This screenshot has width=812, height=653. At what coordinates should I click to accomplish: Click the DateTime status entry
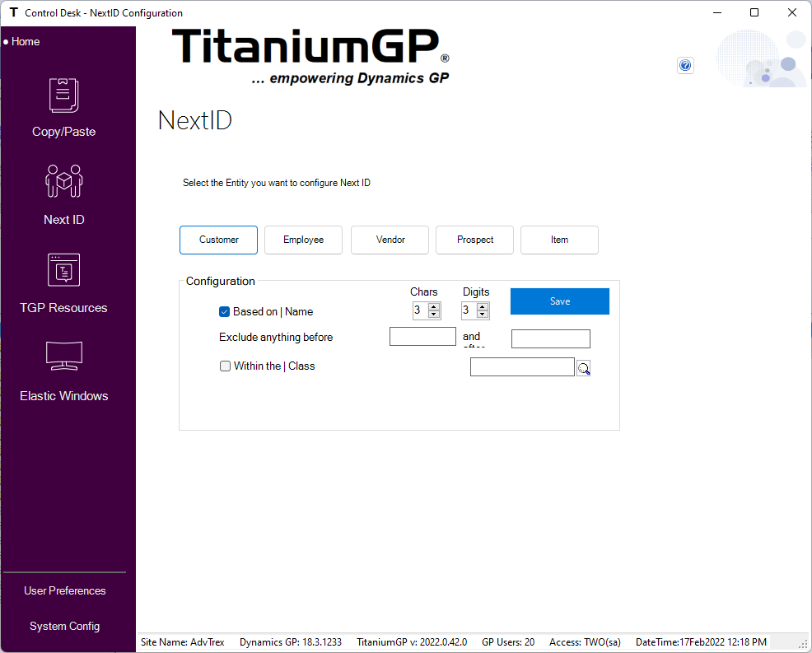(x=701, y=642)
